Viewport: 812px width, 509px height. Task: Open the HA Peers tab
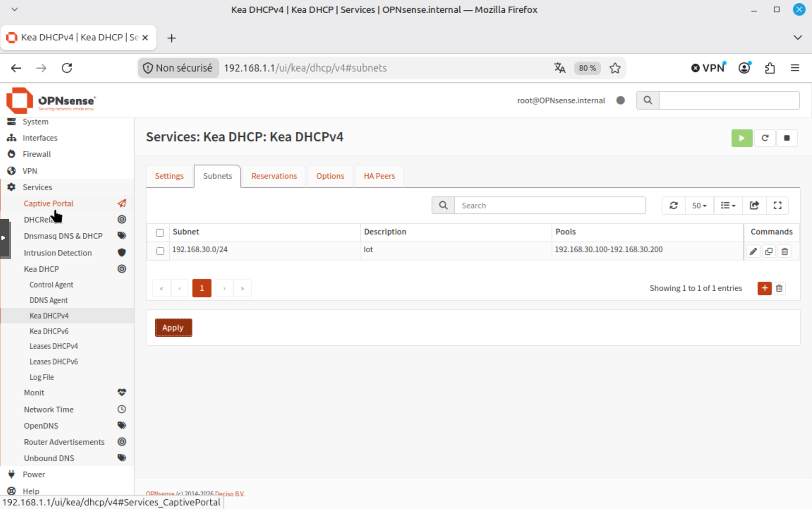coord(379,176)
